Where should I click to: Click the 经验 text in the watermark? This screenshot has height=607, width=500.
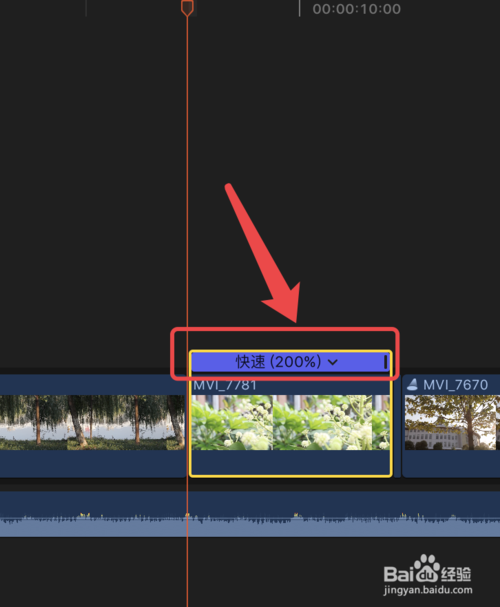[456, 574]
